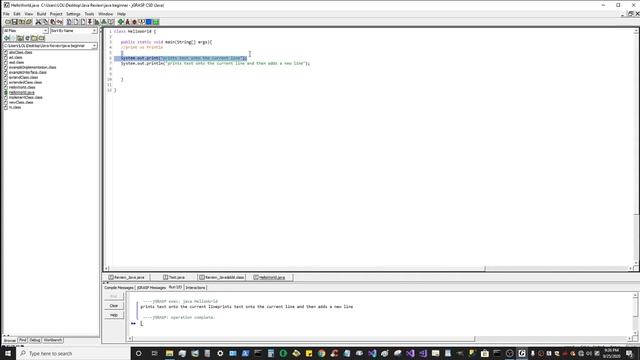Click the Cut scissors toolbar icon
The height and width of the screenshot is (360, 640).
point(38,22)
